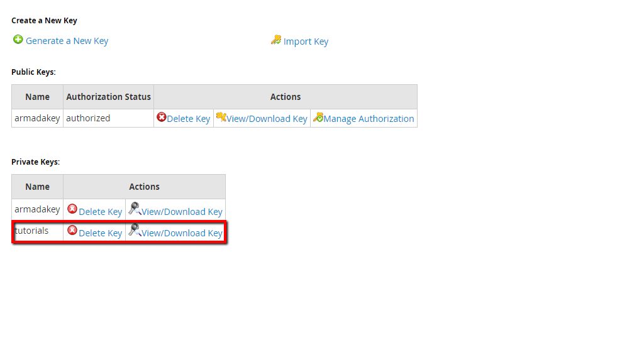This screenshot has height=362, width=644.
Task: Click magnifier key icon for private armadakey
Action: (x=135, y=209)
